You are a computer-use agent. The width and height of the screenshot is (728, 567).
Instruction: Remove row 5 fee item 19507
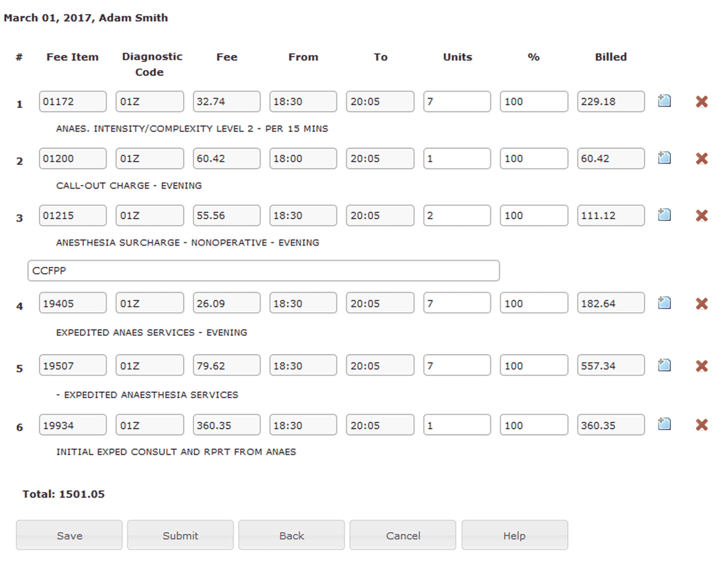(701, 366)
